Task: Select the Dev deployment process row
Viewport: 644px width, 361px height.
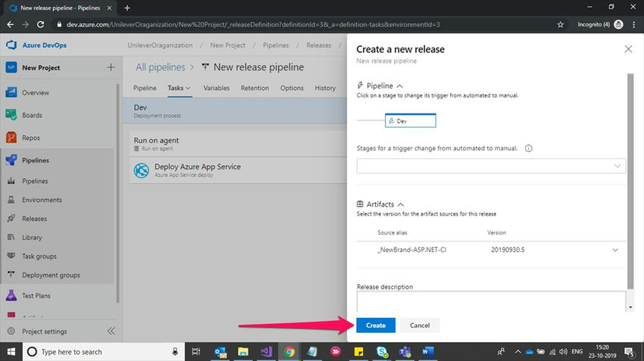Action: (235, 110)
